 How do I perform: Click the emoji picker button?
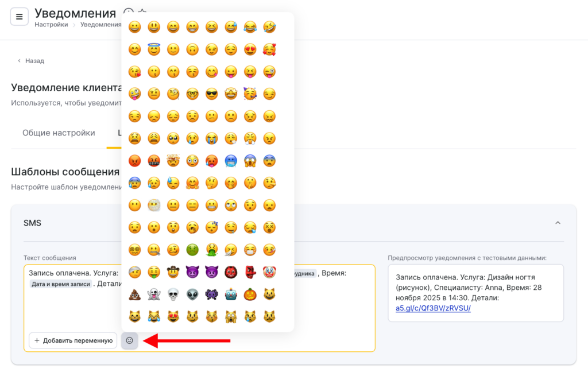pos(129,340)
